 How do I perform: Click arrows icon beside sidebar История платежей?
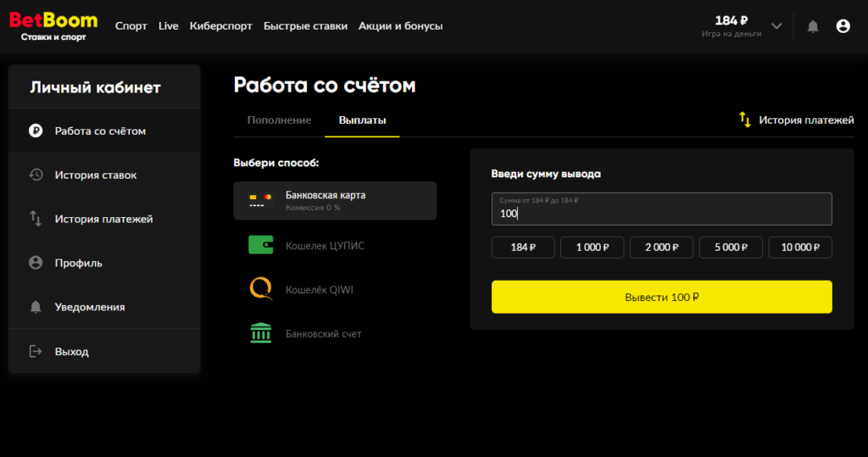36,219
